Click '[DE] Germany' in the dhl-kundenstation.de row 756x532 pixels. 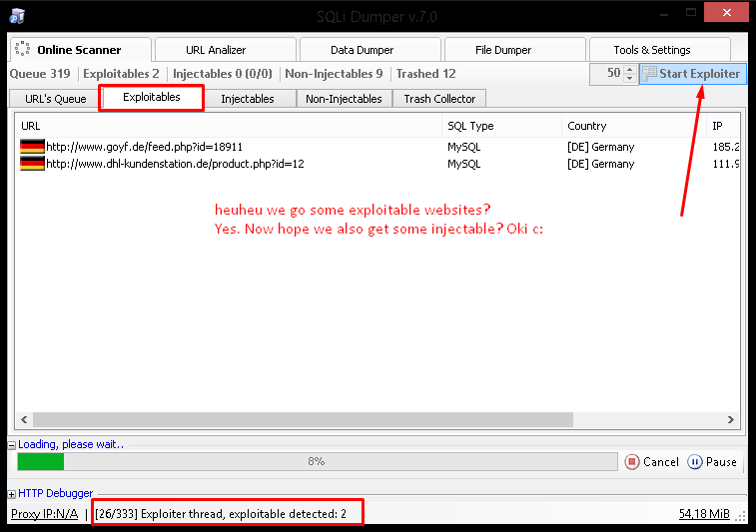point(601,164)
